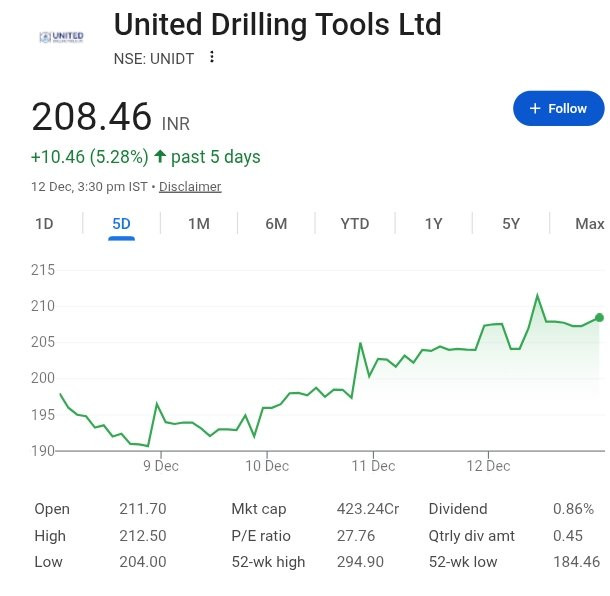Click the 52-wk low value 184.46
Viewport: 610px width, 596px height.
pyautogui.click(x=577, y=562)
